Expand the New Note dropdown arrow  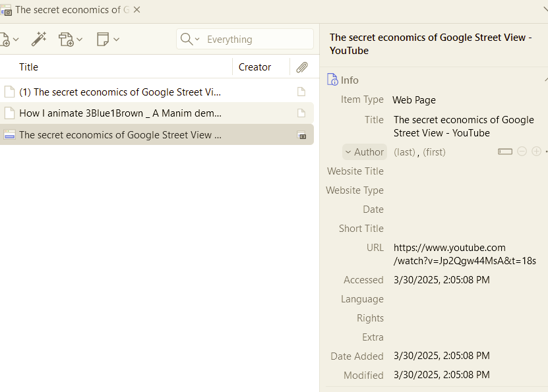coord(116,40)
